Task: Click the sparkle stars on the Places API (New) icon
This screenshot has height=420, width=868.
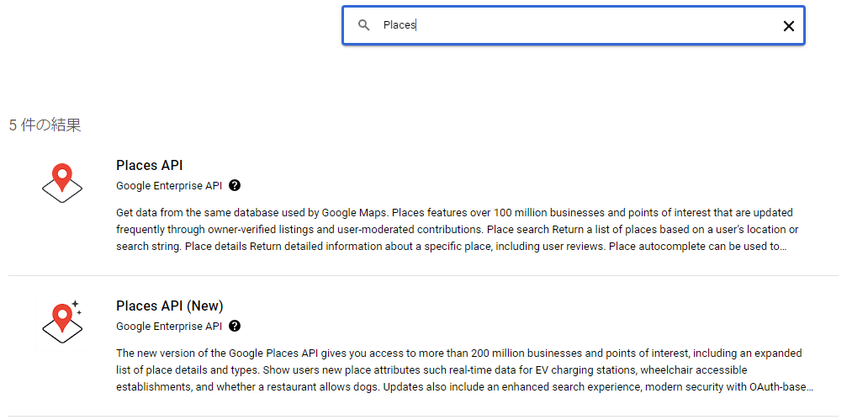Action: tap(77, 307)
